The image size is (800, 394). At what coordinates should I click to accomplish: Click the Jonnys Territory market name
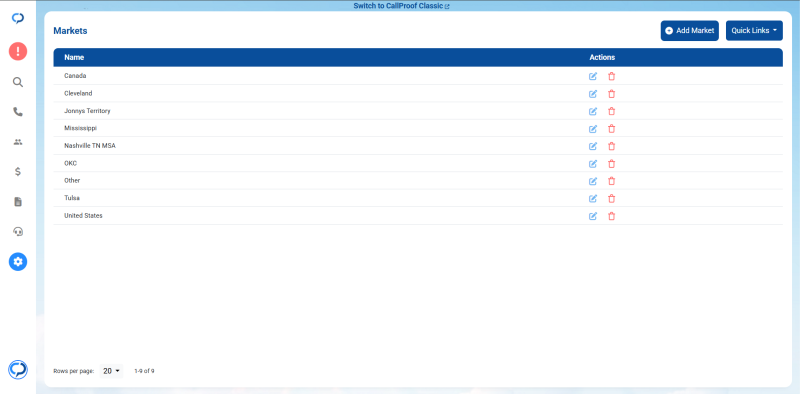click(87, 111)
